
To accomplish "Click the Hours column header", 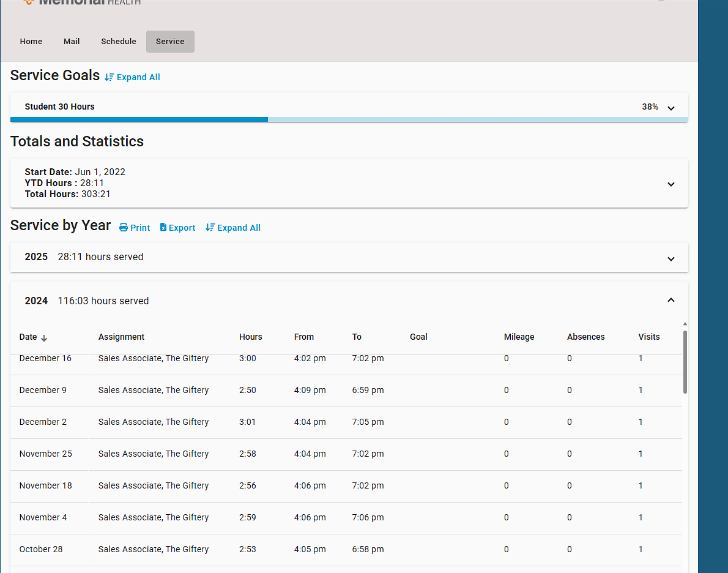I will point(250,337).
